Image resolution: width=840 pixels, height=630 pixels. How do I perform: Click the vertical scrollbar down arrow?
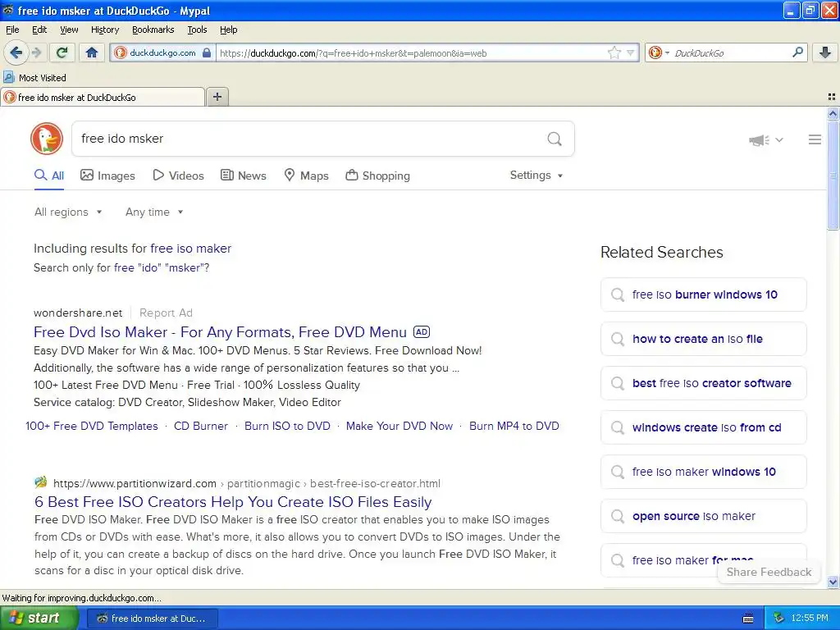[x=833, y=582]
